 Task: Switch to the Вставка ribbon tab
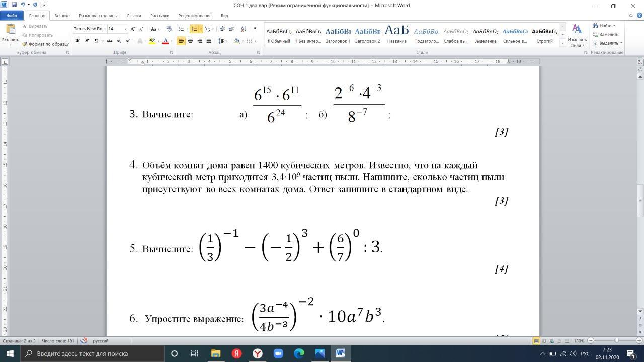coord(62,16)
